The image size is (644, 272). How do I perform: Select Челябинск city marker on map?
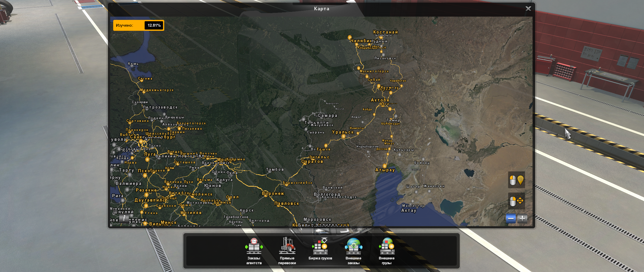click(x=350, y=38)
